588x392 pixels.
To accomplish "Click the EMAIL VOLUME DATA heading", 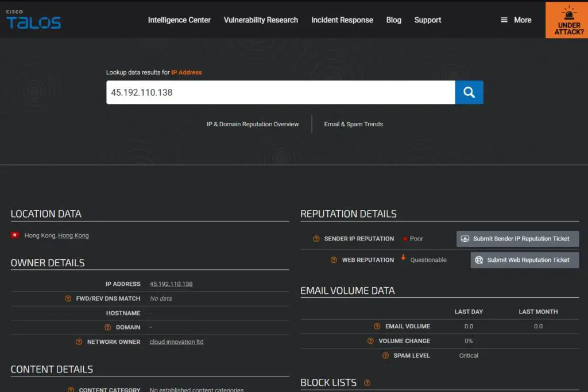I will 347,291.
